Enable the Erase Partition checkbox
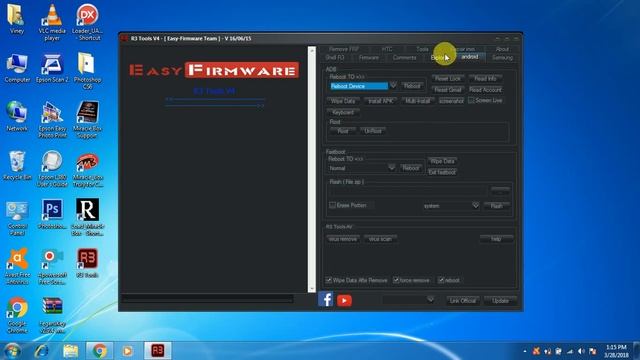 click(332, 205)
